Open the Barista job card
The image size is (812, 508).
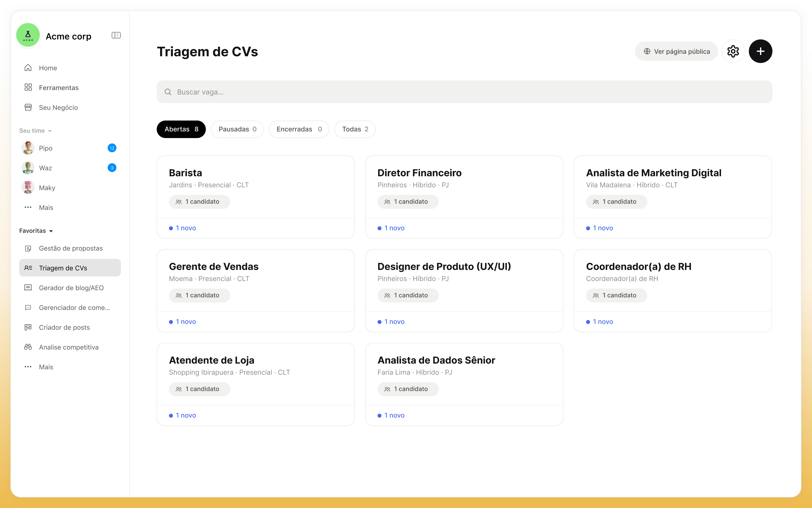(x=255, y=197)
